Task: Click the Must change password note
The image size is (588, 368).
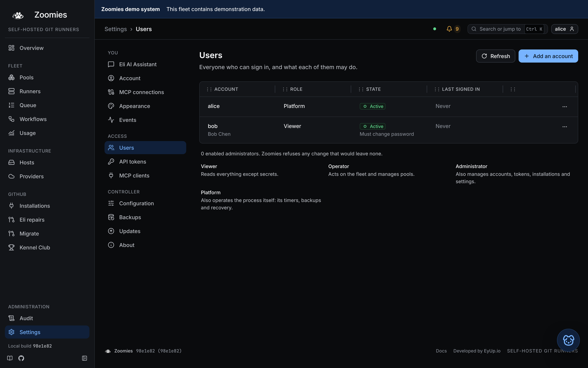Action: 386,134
